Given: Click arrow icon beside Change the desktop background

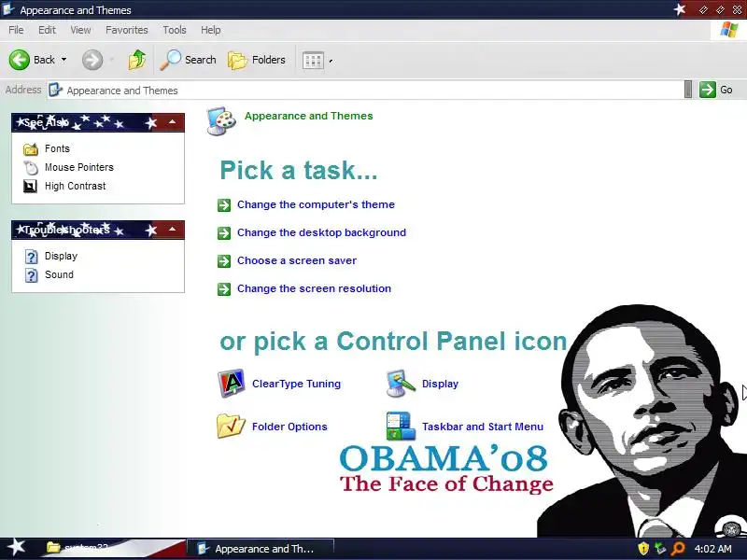Looking at the screenshot, I should pyautogui.click(x=224, y=233).
